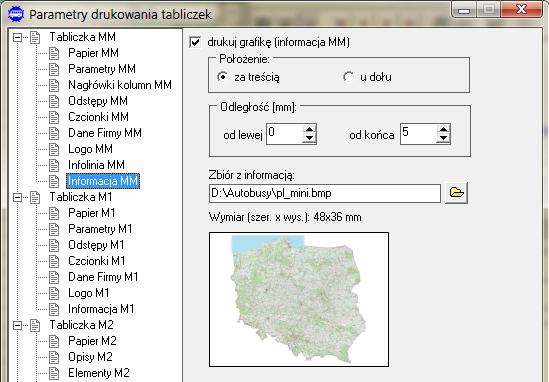This screenshot has width=549, height=382.
Task: Click the page icon next to Informacja MM
Action: tap(54, 181)
